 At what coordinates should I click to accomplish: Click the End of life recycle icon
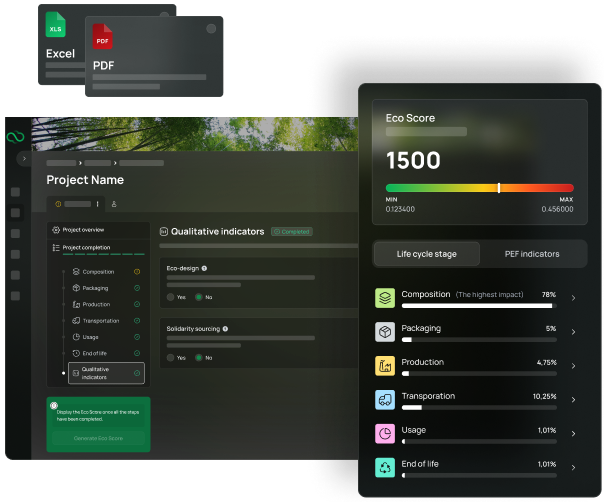tap(386, 467)
